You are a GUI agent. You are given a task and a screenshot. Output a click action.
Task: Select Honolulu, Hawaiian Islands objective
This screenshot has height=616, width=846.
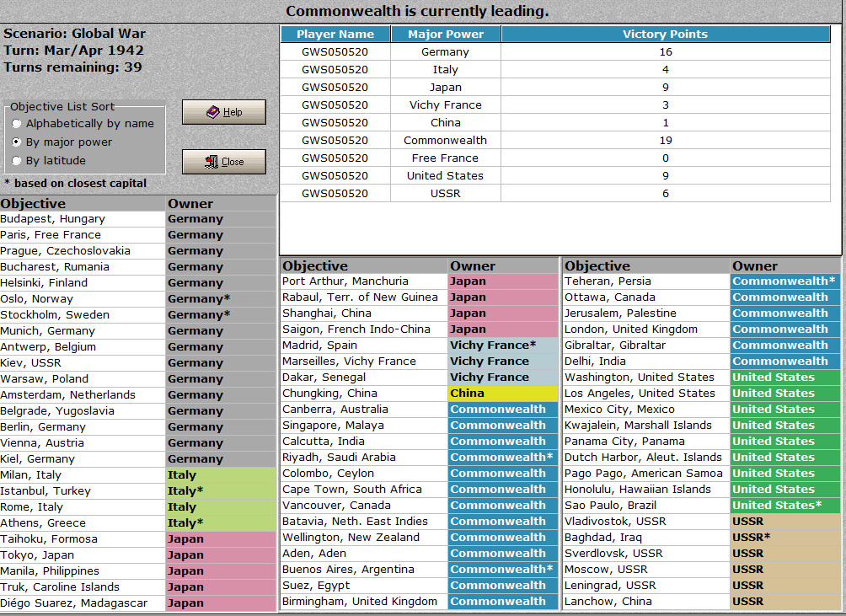coord(646,490)
